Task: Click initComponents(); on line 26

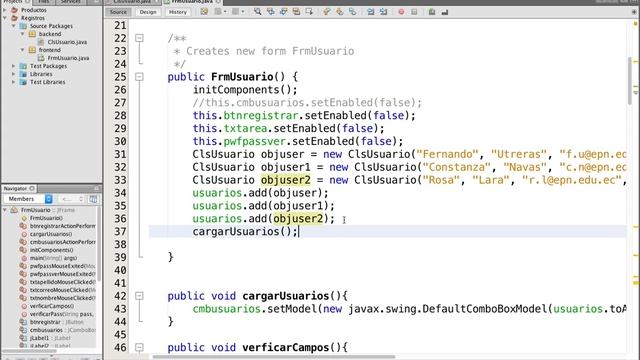Action: (245, 90)
